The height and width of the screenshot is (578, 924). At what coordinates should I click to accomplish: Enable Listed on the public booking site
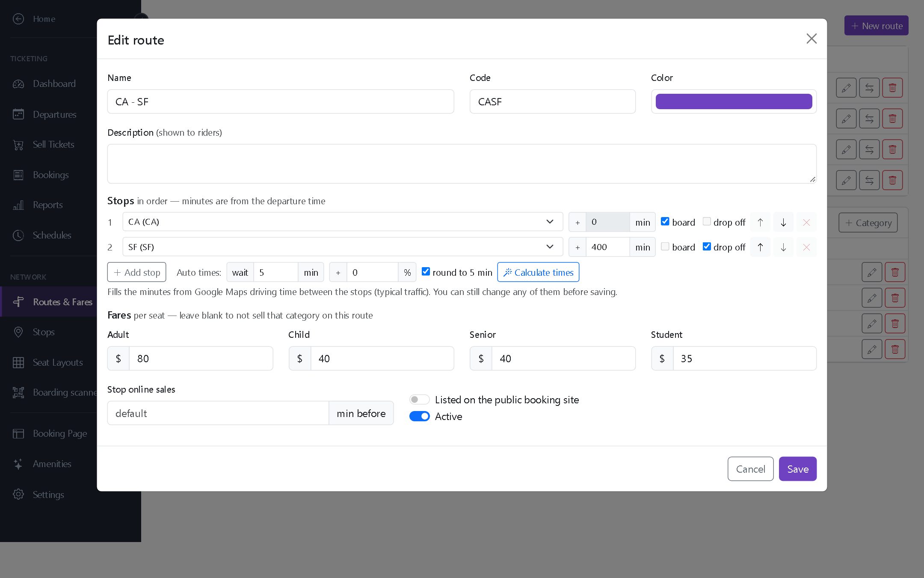tap(419, 399)
